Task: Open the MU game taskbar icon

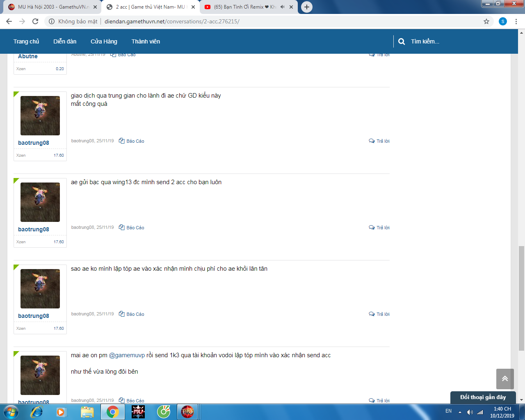Action: (138, 411)
